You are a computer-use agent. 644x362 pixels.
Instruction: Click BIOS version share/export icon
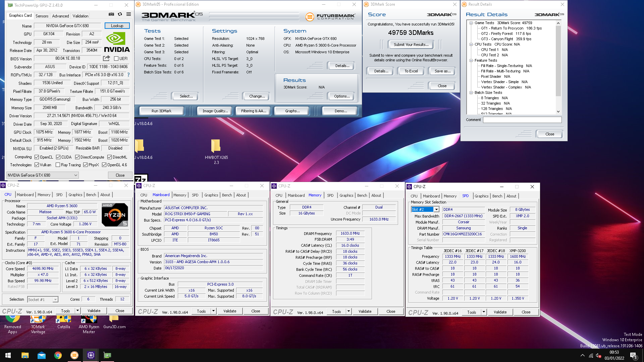[x=106, y=58]
